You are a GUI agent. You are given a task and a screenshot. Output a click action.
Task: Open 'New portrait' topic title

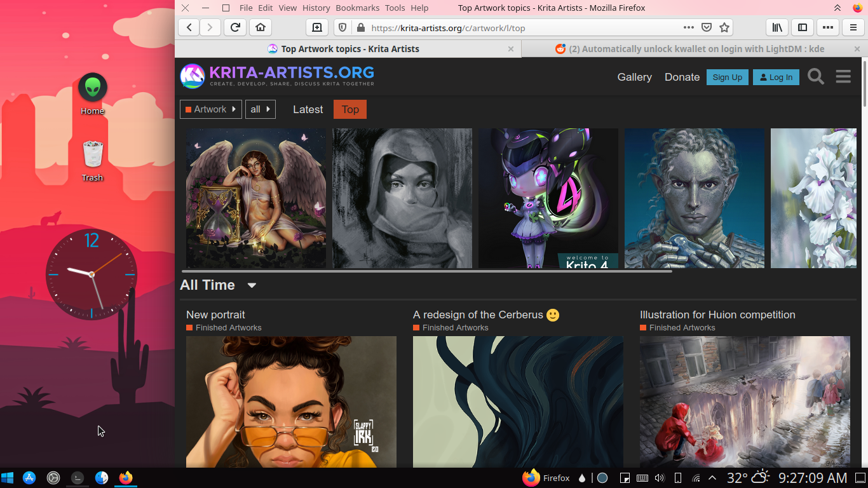point(215,315)
